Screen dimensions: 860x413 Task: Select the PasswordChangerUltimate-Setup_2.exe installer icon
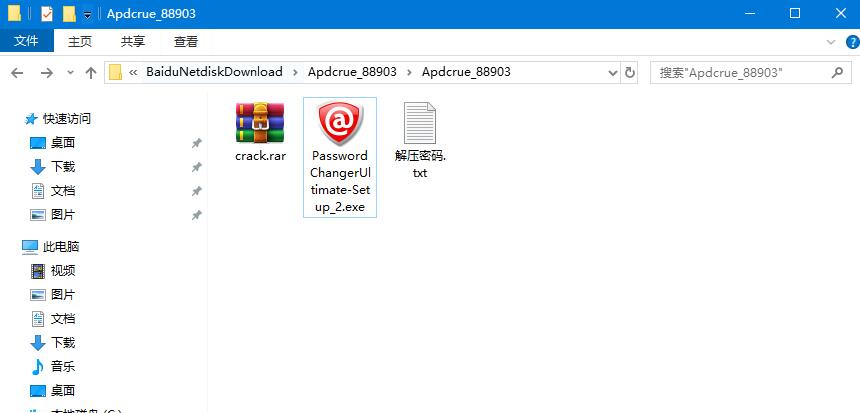tap(340, 123)
